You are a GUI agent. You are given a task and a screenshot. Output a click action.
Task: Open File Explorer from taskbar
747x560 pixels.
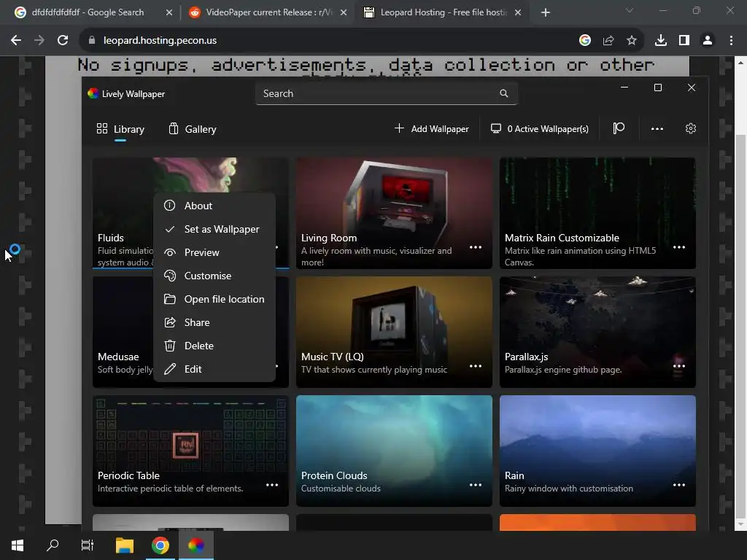point(125,545)
